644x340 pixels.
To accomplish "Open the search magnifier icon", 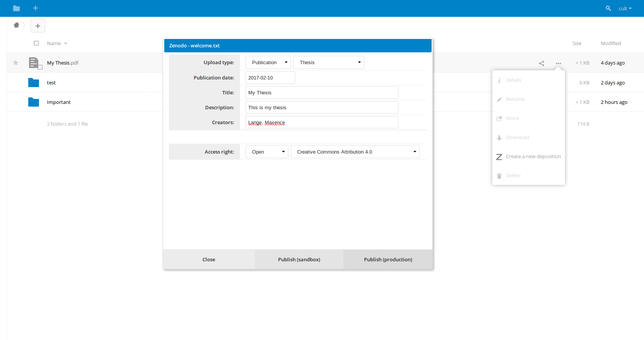I will 608,8.
